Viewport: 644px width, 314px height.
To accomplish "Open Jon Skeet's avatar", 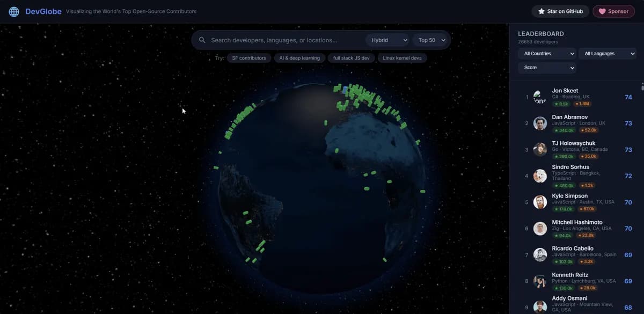I will (540, 97).
